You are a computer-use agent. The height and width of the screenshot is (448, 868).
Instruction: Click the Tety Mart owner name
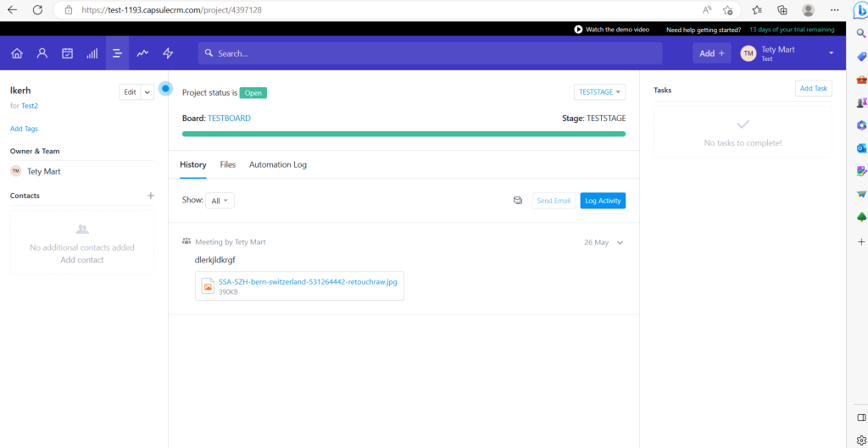point(44,171)
